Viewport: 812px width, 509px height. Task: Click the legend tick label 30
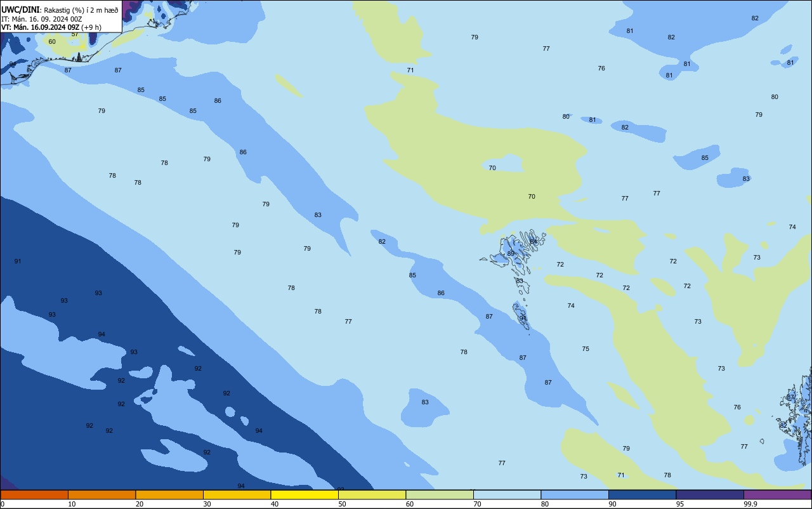pyautogui.click(x=207, y=504)
